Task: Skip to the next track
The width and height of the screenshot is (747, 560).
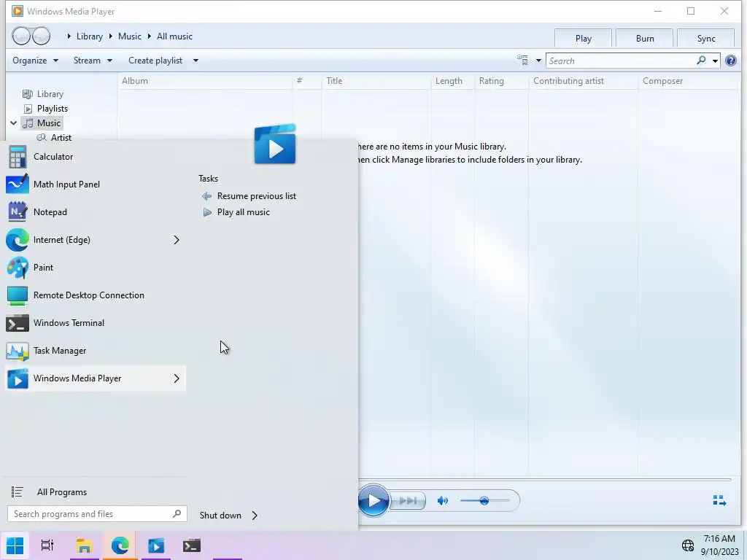Action: coord(408,500)
